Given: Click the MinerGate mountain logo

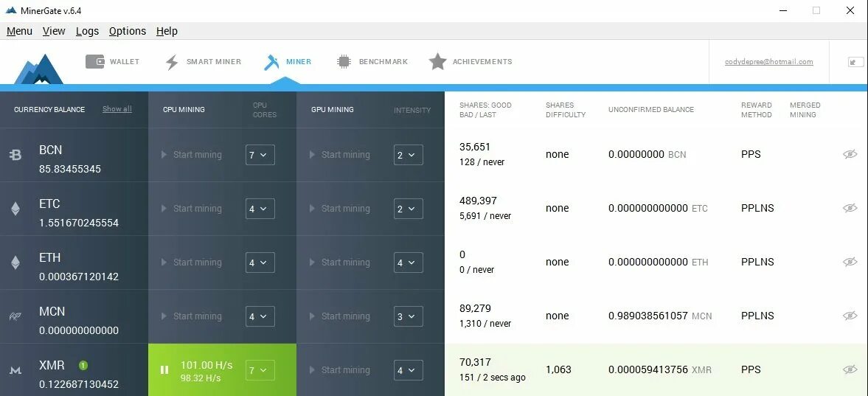Looking at the screenshot, I should pyautogui.click(x=38, y=69).
